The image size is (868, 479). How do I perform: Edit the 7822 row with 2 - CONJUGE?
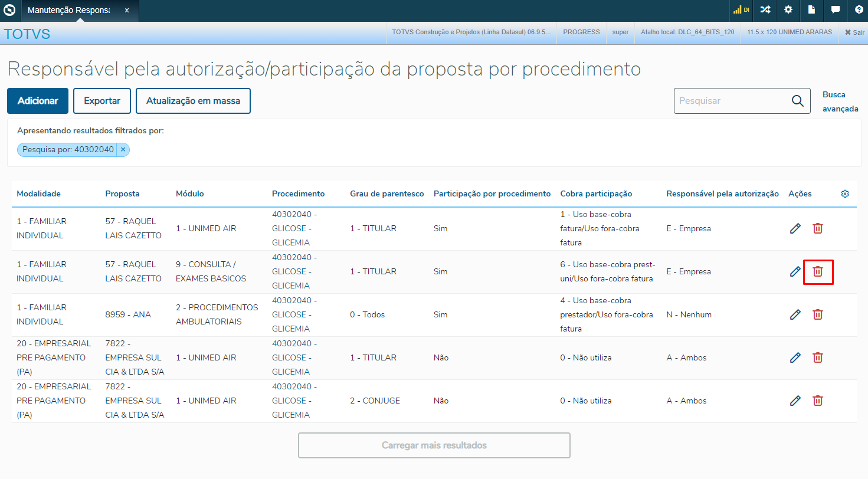click(x=795, y=401)
